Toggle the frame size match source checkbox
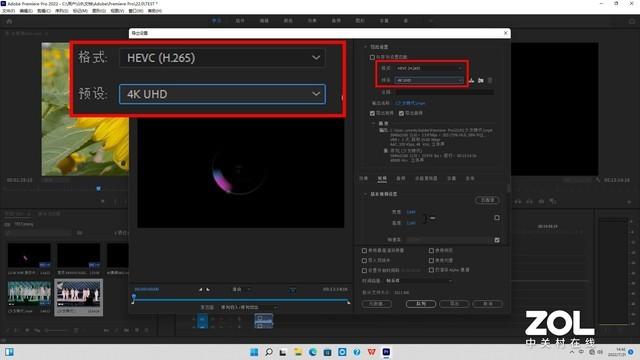 [497, 218]
